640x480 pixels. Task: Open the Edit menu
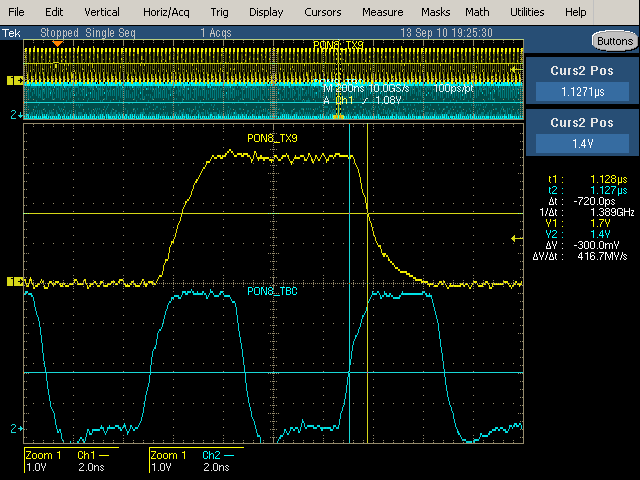click(54, 12)
